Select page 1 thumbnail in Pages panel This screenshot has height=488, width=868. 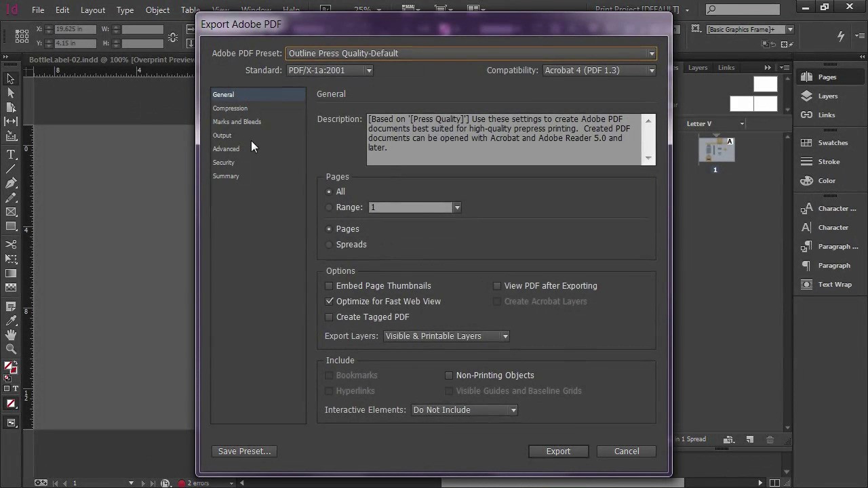coord(717,150)
